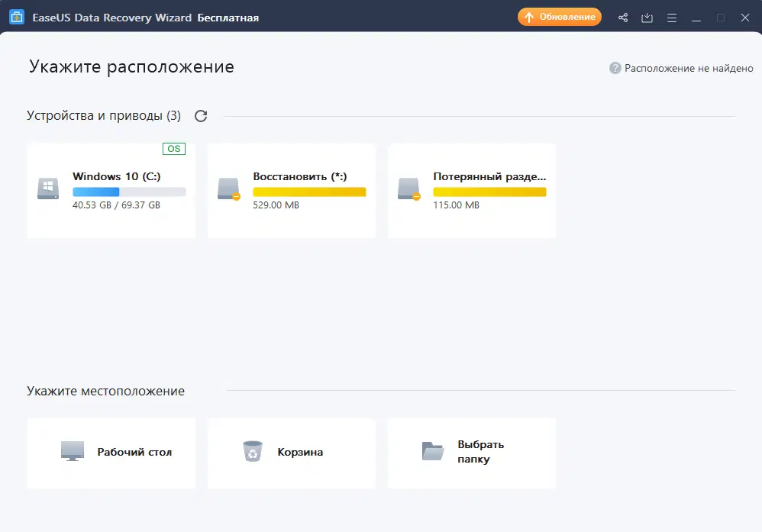Click the Выбрать папку folder icon

click(432, 451)
